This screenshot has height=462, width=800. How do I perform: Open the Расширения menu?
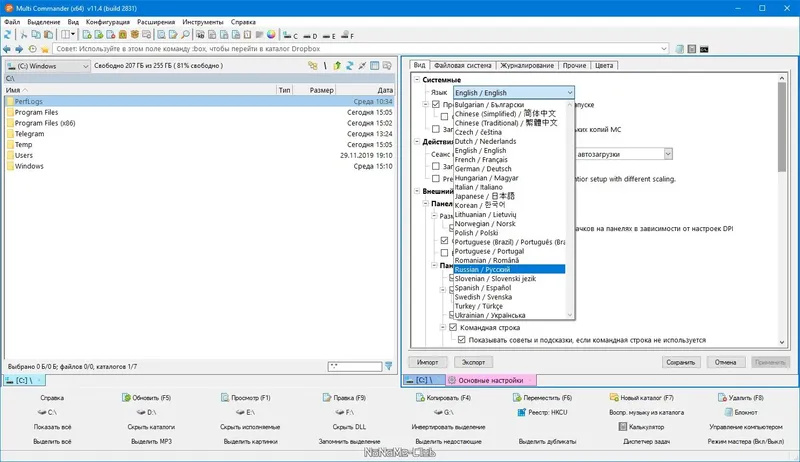[156, 22]
